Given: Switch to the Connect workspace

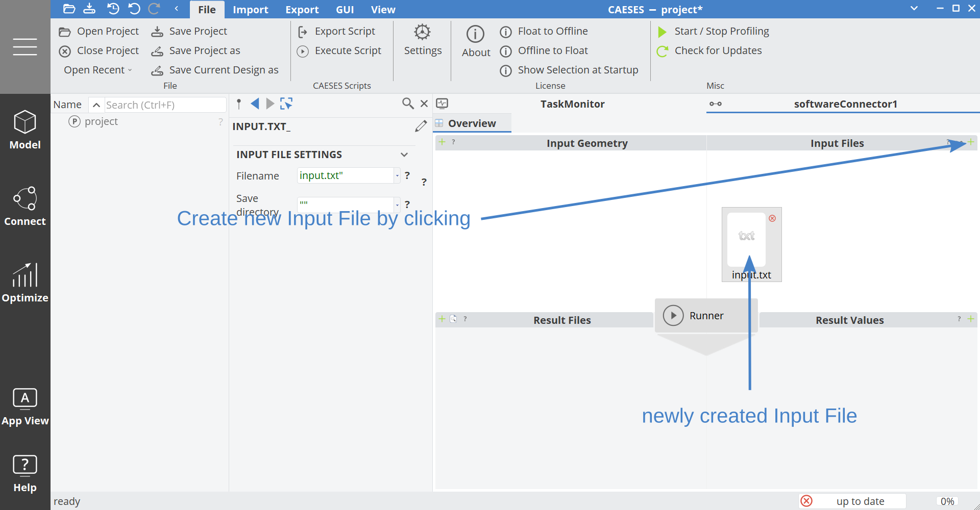Looking at the screenshot, I should pos(25,207).
